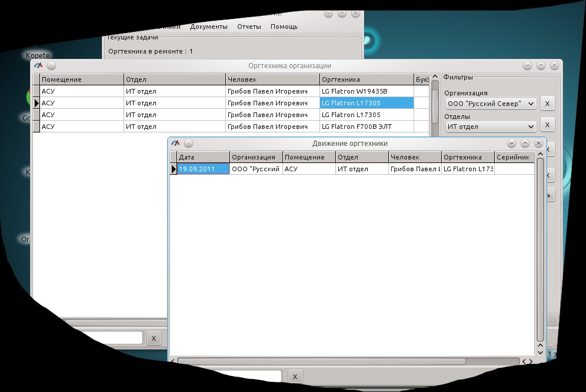The height and width of the screenshot is (392, 586).
Task: Click the app icon in Движение оргтехники title bar
Action: click(175, 143)
